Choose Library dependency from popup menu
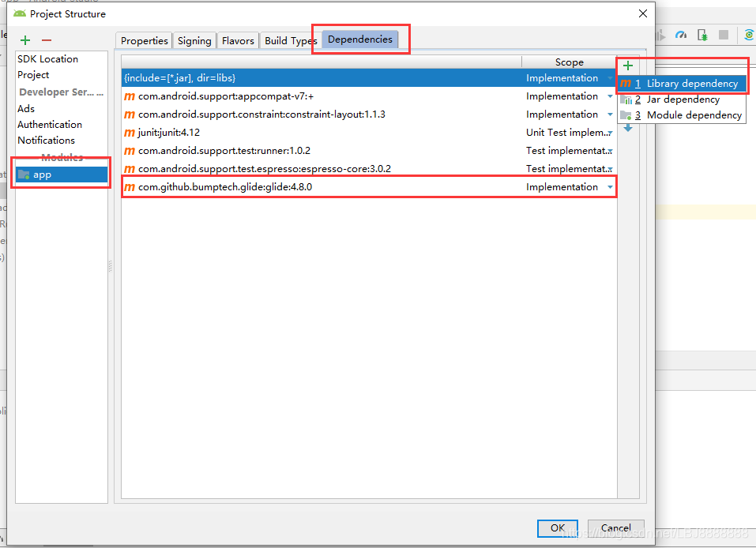 (x=682, y=84)
